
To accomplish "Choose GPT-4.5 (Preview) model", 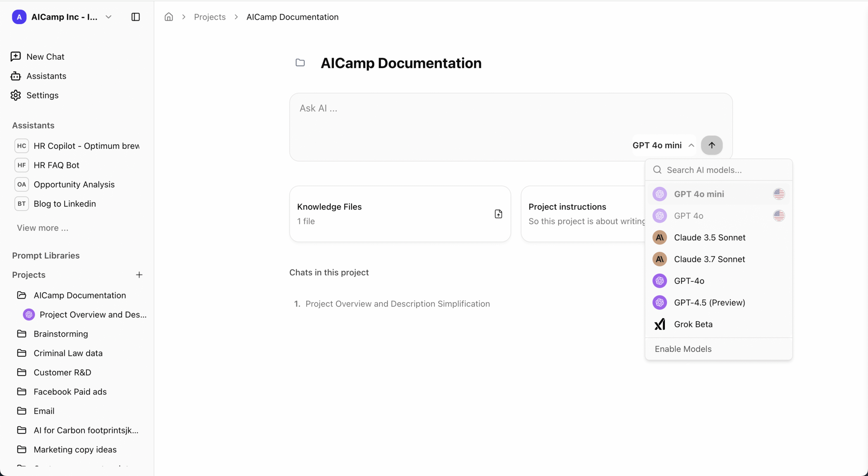I will coord(718,302).
